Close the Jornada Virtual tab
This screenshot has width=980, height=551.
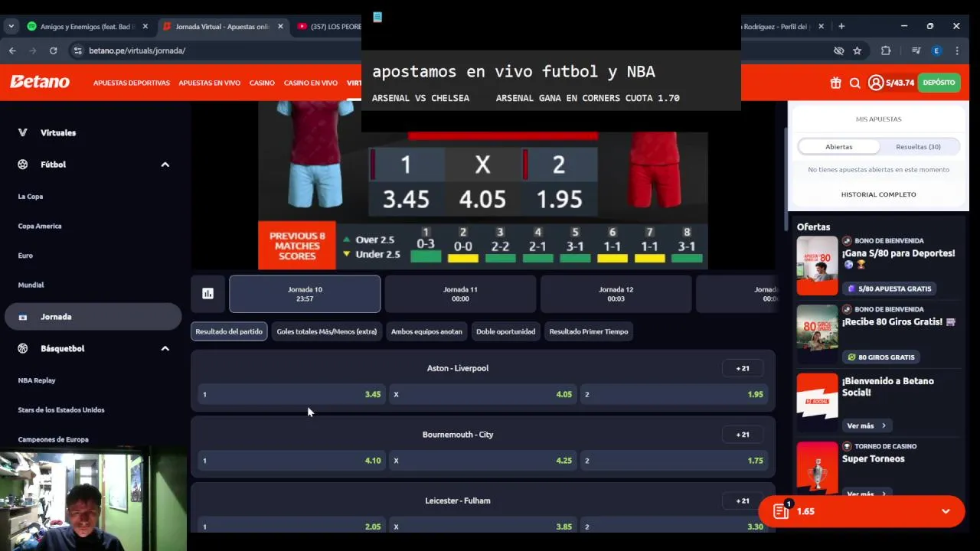click(280, 26)
